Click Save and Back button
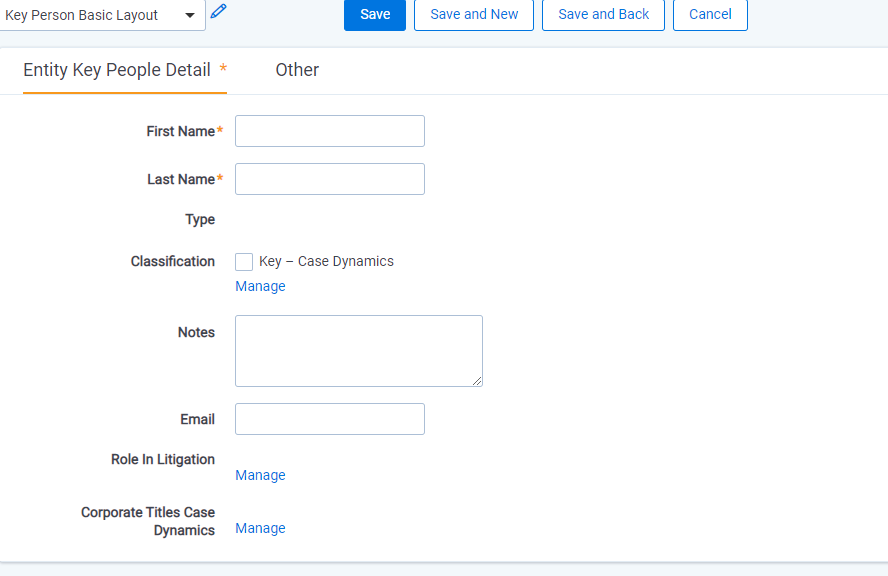888x576 pixels. pos(603,15)
